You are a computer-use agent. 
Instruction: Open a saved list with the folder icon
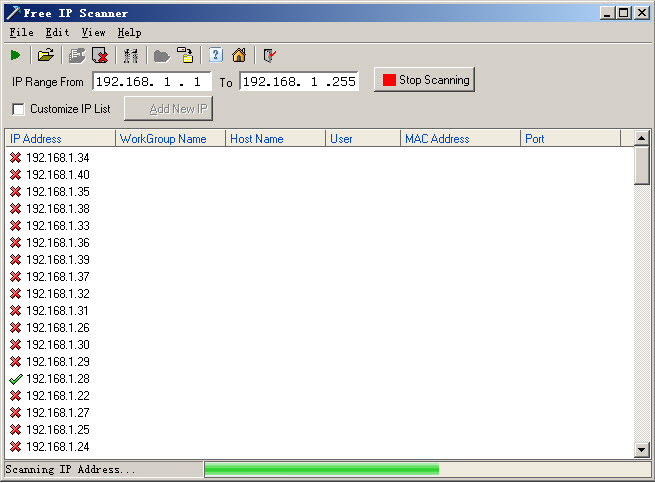[45, 55]
